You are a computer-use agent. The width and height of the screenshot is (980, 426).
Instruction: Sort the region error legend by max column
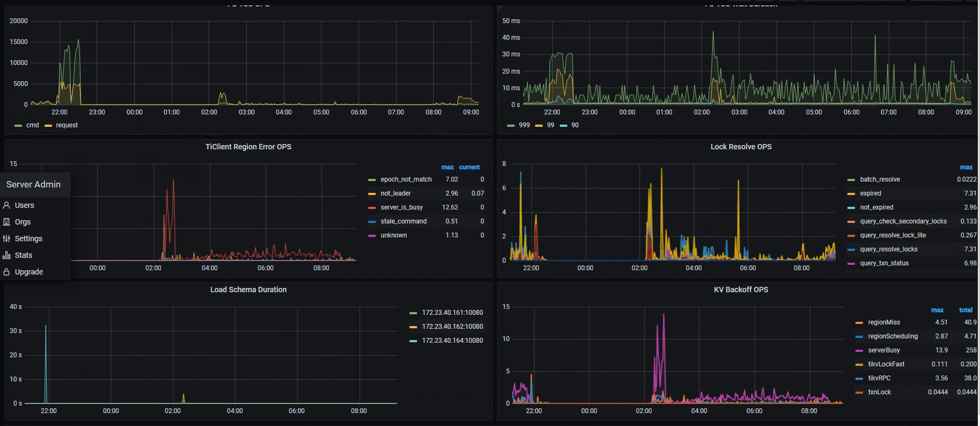click(448, 167)
